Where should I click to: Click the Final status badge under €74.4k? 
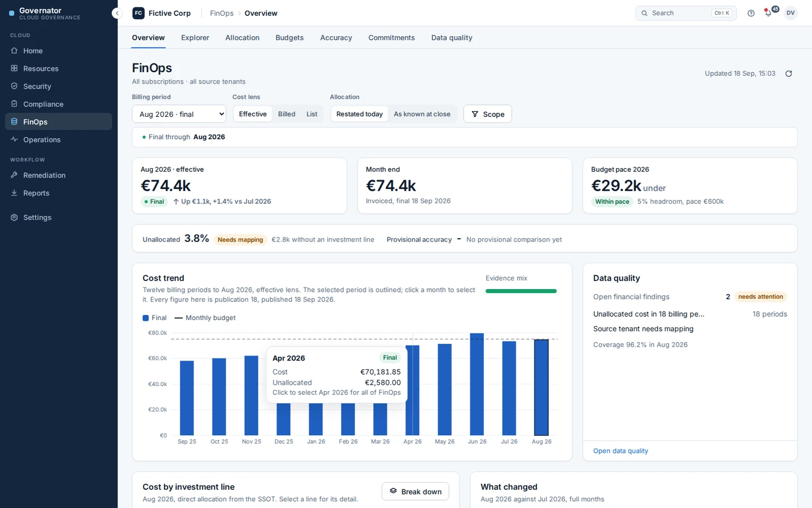coord(154,202)
